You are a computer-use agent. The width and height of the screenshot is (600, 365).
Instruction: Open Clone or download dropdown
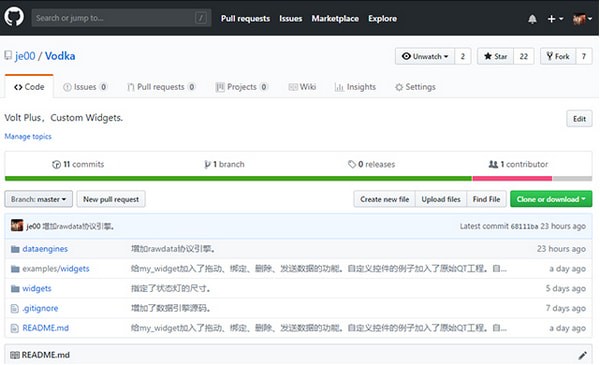point(551,199)
